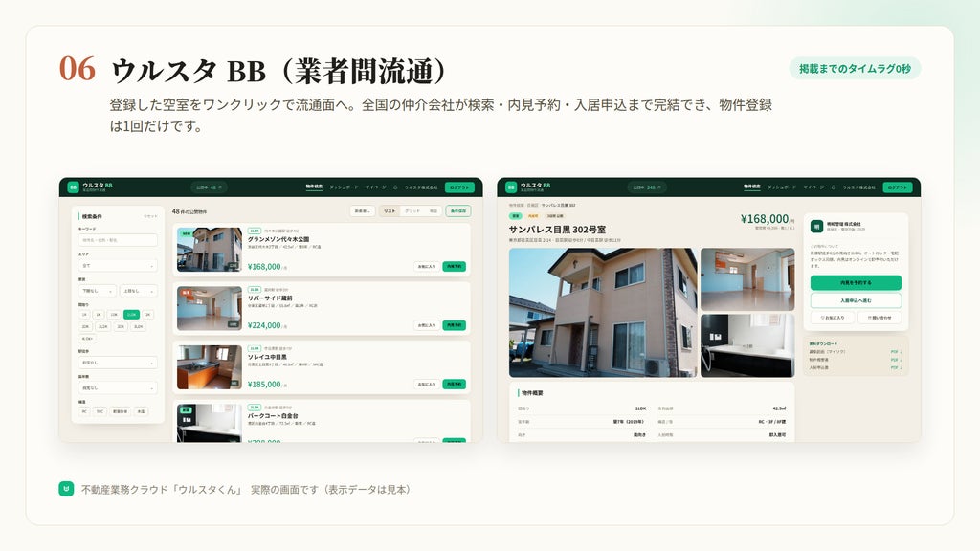This screenshot has width=980, height=551.
Task: Expand the エリア dropdown in search conditions
Action: [x=118, y=266]
